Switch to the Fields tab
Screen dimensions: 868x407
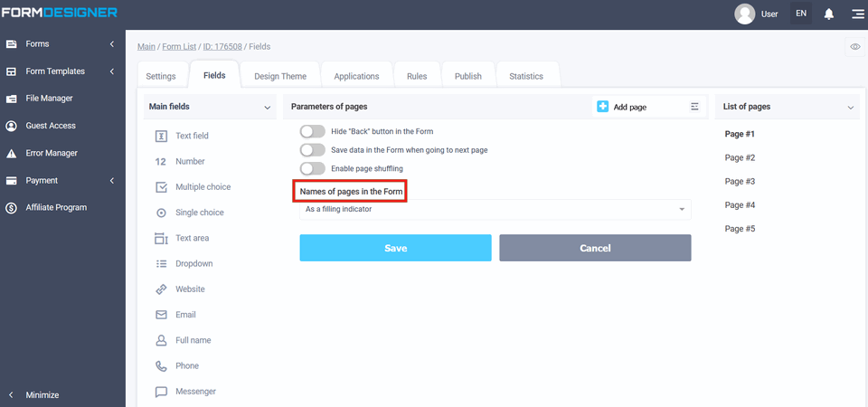(214, 75)
